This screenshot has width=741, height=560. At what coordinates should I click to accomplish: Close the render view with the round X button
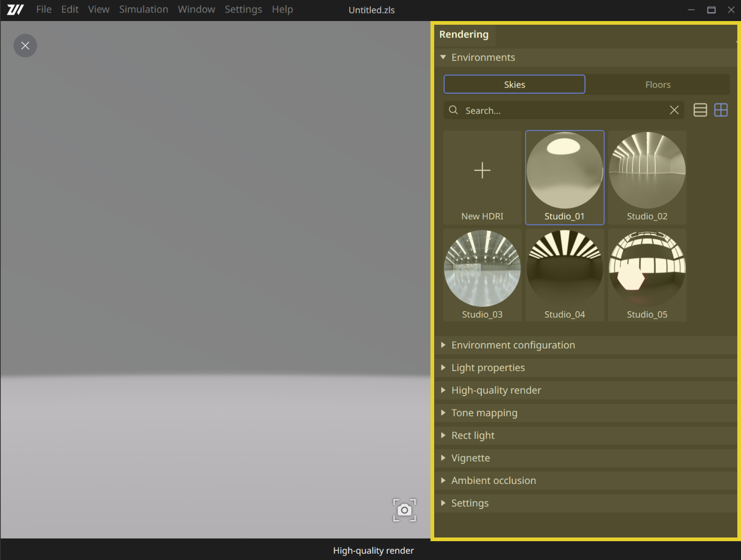[x=25, y=46]
